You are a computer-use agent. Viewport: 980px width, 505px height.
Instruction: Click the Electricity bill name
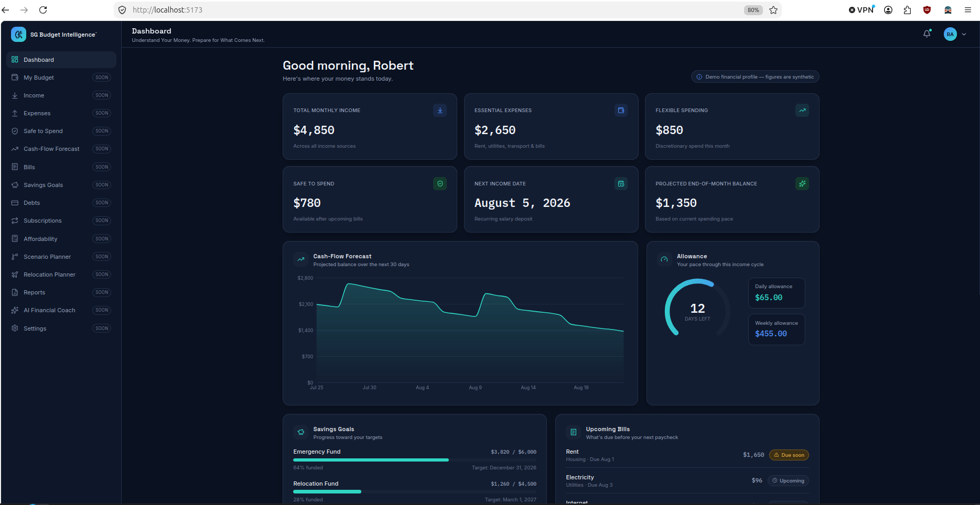[x=580, y=477]
